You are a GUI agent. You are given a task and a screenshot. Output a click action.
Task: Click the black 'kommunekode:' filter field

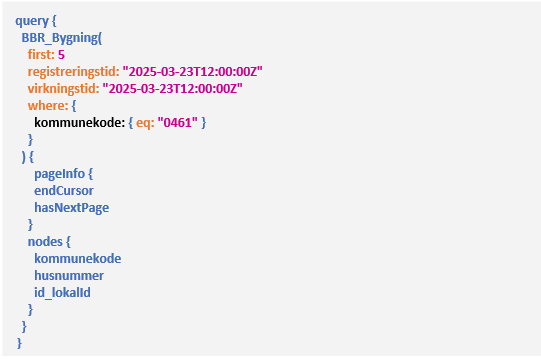pyautogui.click(x=79, y=123)
